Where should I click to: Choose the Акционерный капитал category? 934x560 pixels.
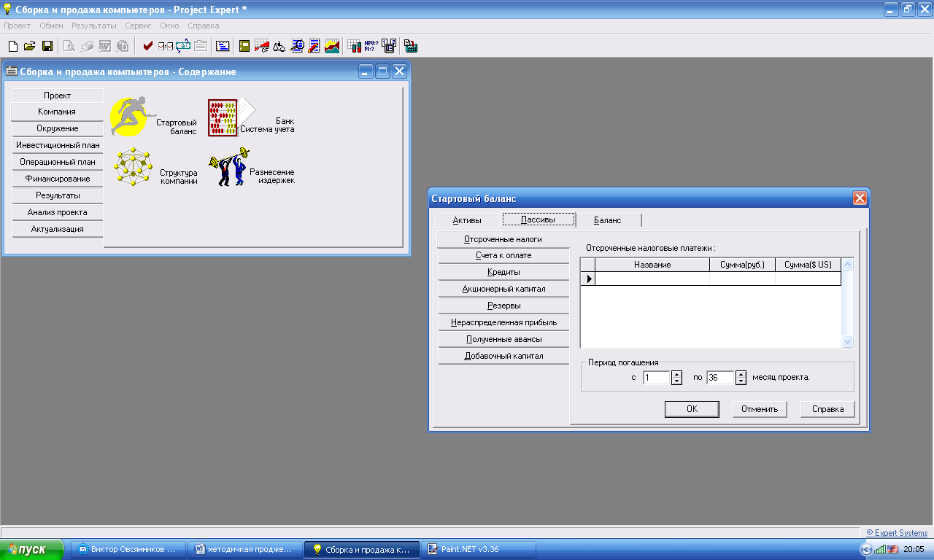pyautogui.click(x=503, y=289)
